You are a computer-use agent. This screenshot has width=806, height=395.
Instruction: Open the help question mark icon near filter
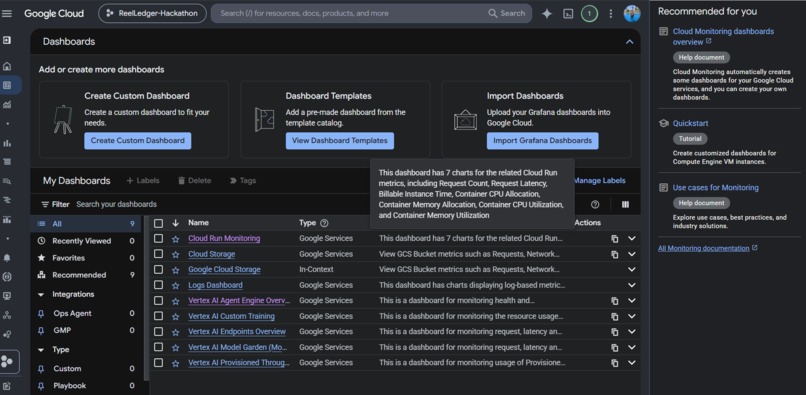[x=595, y=205]
